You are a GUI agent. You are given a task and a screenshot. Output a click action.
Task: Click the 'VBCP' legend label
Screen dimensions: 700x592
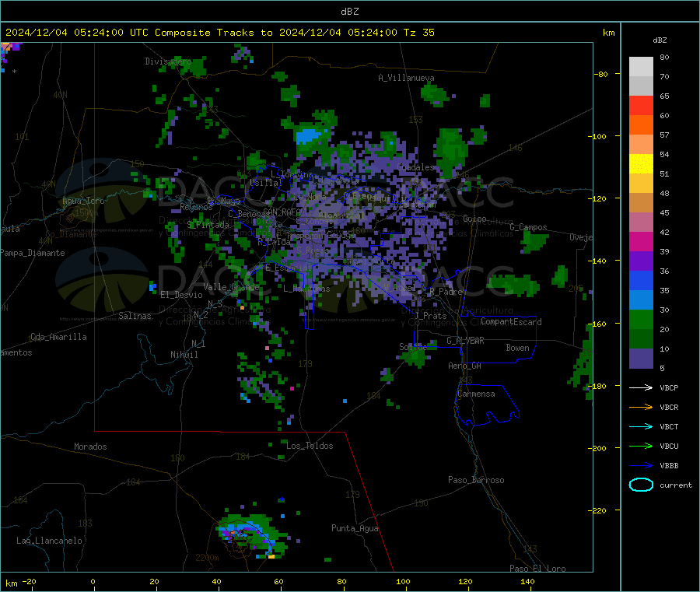click(x=669, y=387)
